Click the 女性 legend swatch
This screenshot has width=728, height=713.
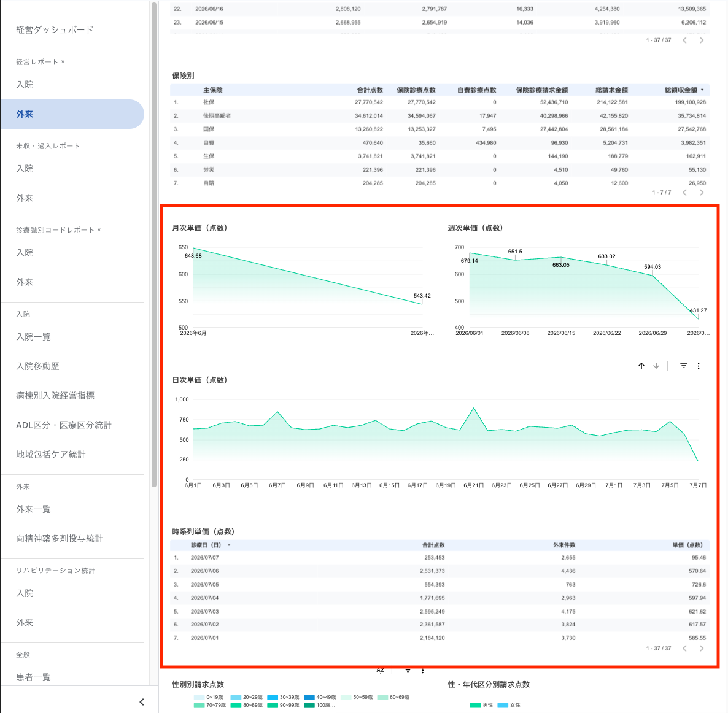pos(503,705)
